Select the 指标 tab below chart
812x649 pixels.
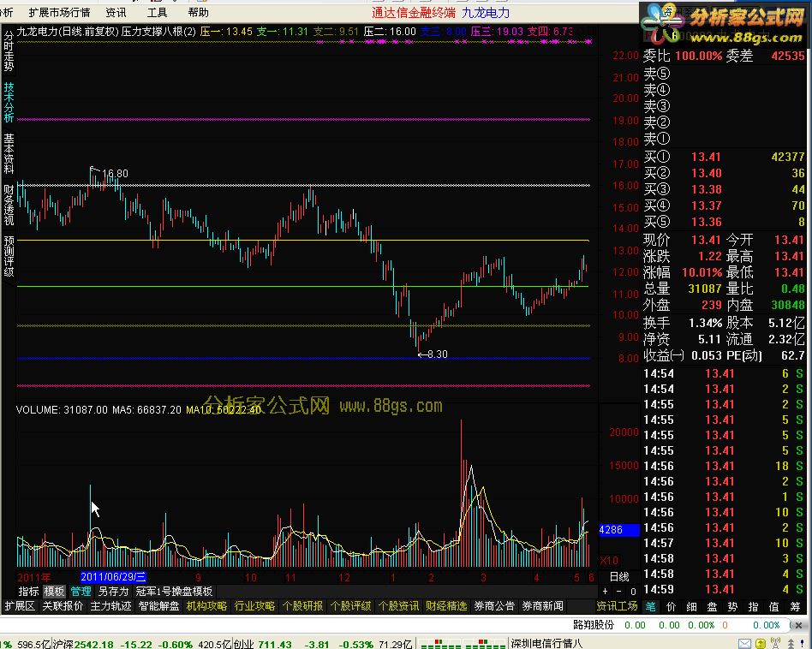tap(28, 591)
